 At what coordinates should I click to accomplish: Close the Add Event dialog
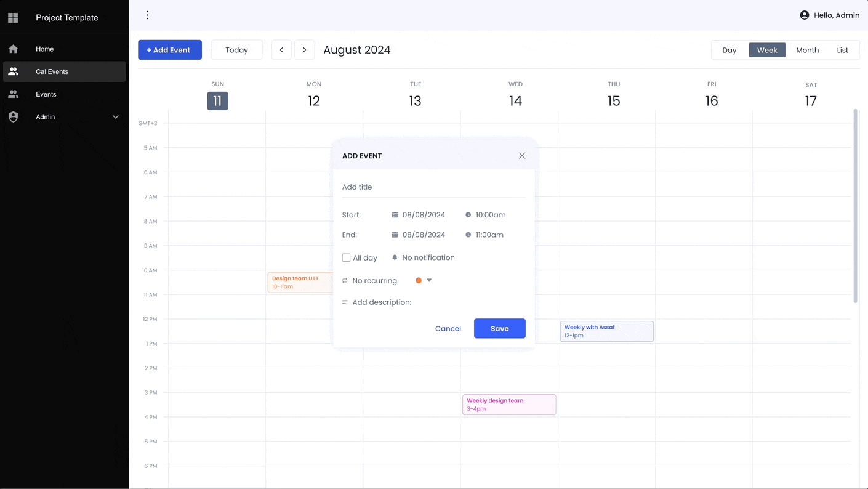(522, 156)
